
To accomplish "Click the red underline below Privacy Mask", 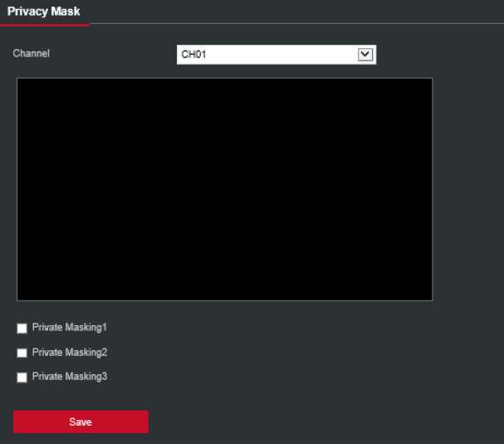I will point(44,24).
